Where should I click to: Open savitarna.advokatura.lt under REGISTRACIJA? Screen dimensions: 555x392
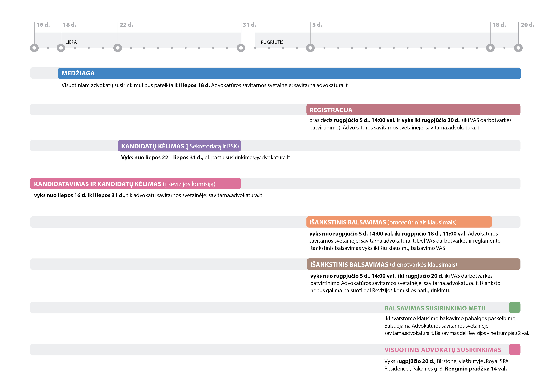452,128
